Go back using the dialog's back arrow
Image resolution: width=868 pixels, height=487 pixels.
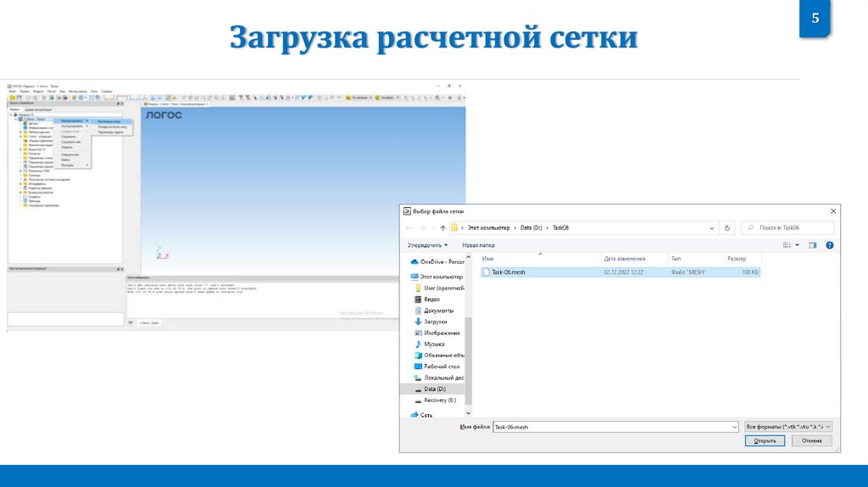(409, 227)
